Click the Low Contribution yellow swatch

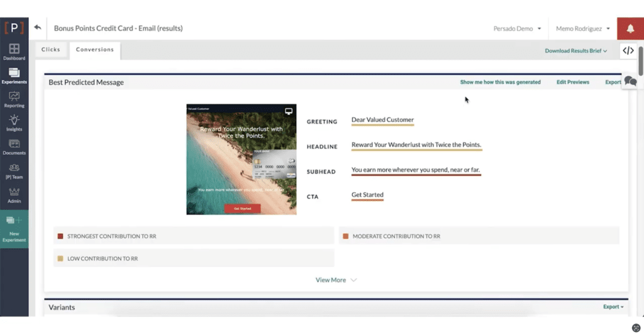click(60, 259)
